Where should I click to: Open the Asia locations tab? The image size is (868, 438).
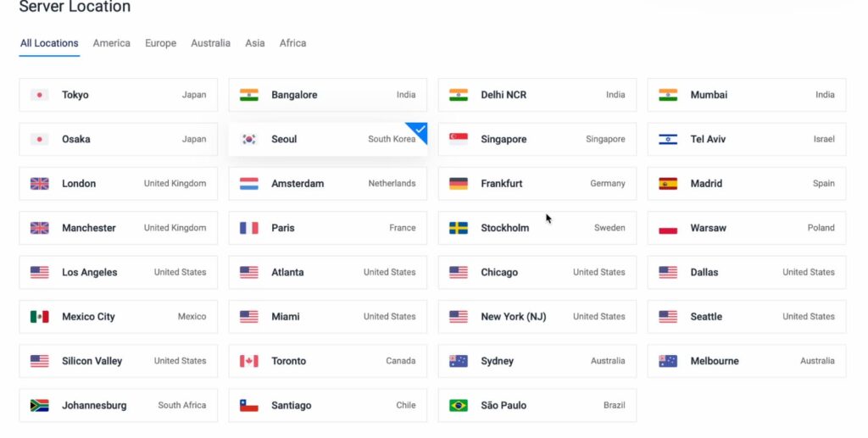click(255, 43)
